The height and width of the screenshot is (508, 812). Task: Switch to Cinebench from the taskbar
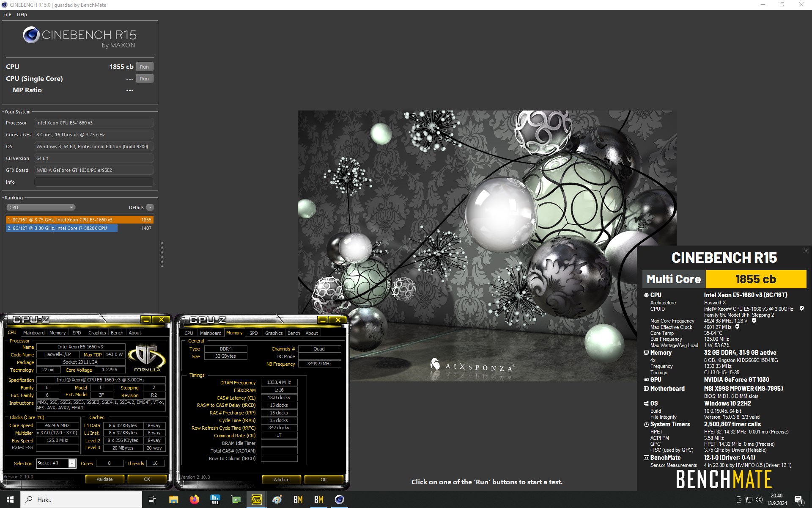point(339,500)
